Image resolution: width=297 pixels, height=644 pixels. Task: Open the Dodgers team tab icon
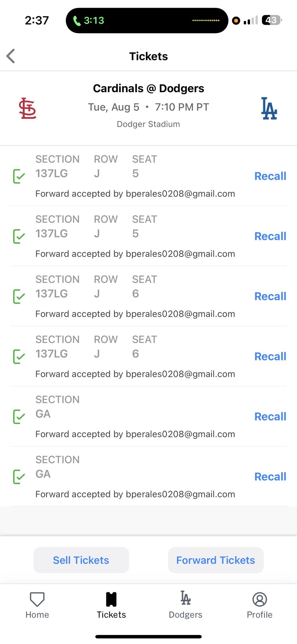[x=185, y=598]
